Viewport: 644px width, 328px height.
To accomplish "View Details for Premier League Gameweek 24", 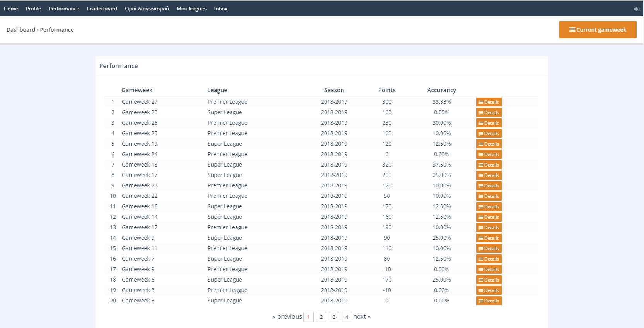I will point(489,155).
